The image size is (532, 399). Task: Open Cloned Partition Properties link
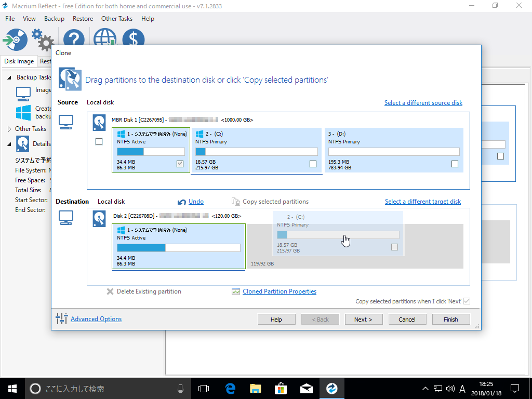[280, 291]
